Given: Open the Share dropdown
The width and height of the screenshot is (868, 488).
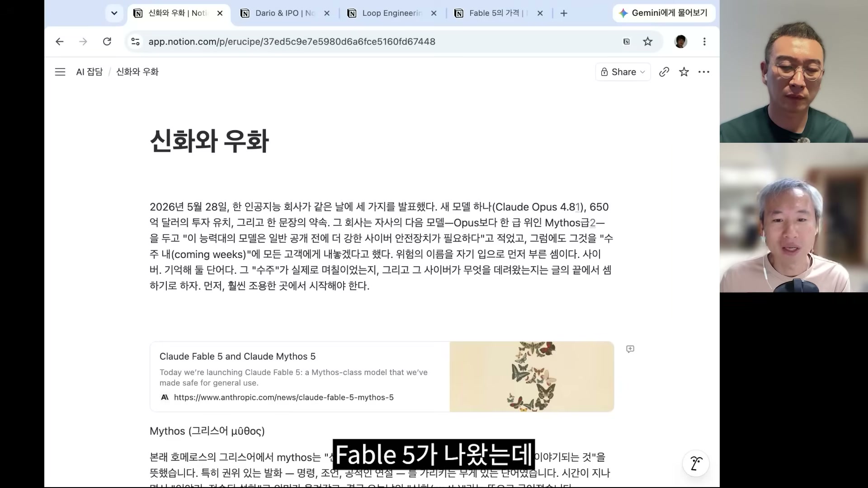Looking at the screenshot, I should pyautogui.click(x=623, y=72).
